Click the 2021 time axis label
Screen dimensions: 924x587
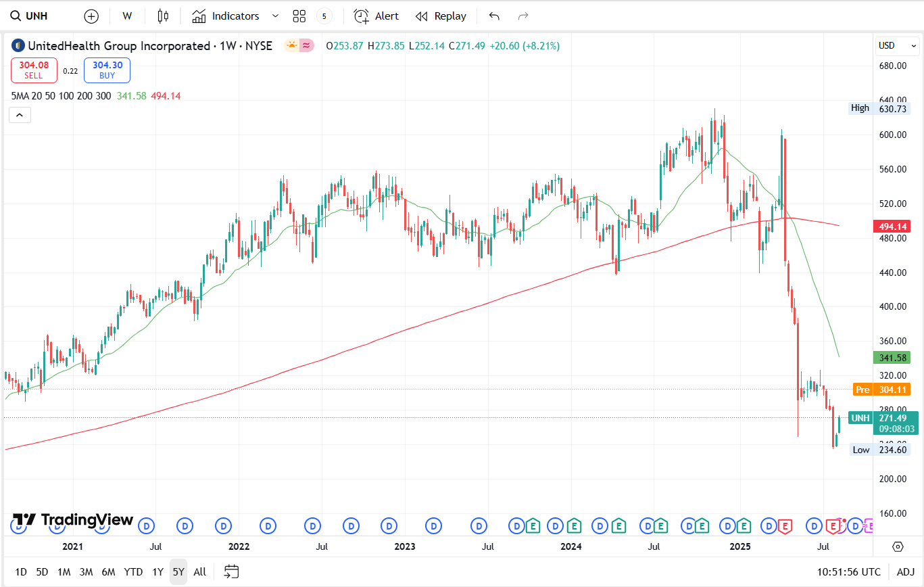(x=72, y=546)
